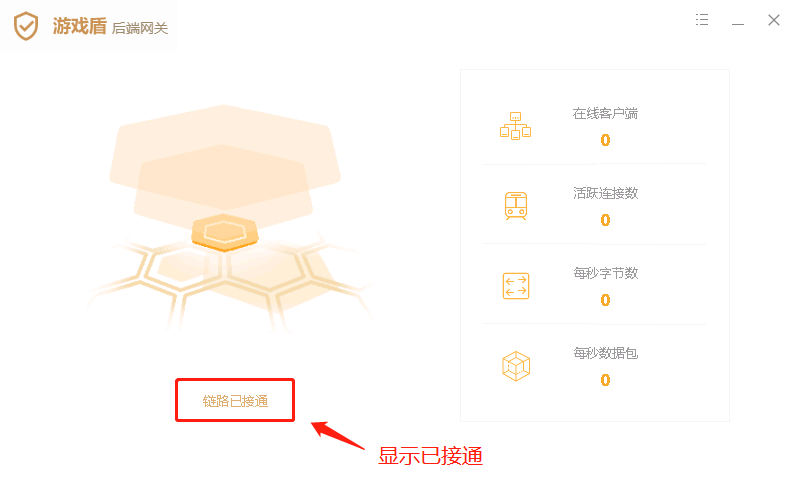
Task: Open the list menu icon
Action: point(702,20)
